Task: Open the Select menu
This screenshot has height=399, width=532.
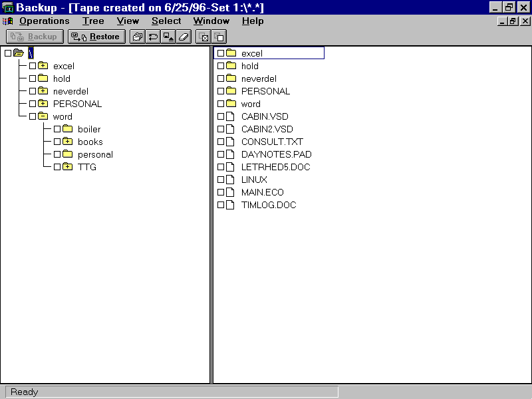Action: [x=166, y=21]
